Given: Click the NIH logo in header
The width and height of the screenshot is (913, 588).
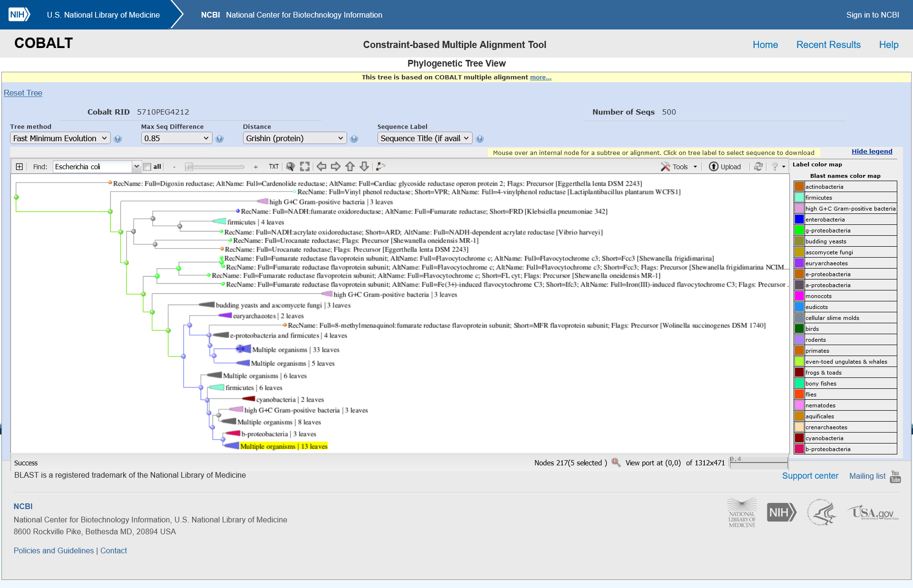Looking at the screenshot, I should pyautogui.click(x=19, y=14).
